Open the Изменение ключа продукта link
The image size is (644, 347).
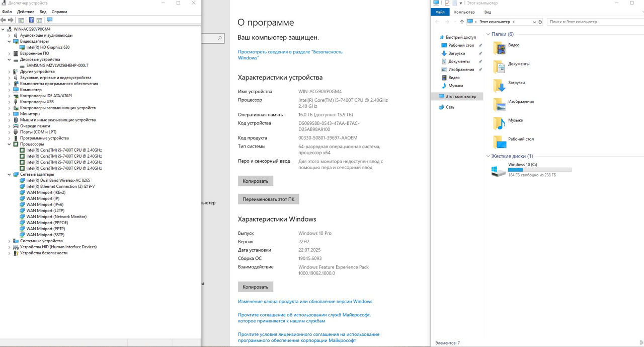[x=305, y=302]
